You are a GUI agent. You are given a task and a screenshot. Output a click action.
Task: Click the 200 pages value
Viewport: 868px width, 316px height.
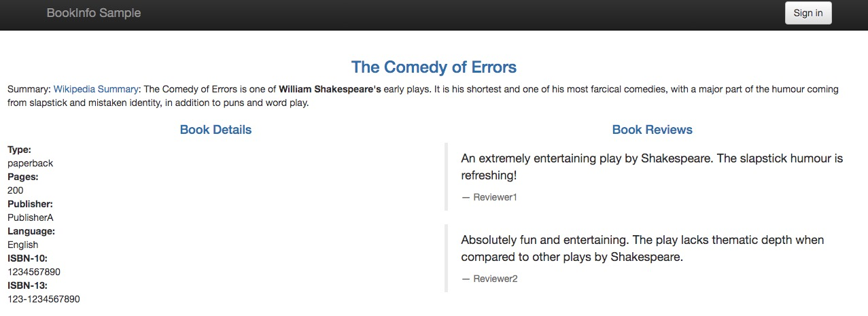(15, 190)
